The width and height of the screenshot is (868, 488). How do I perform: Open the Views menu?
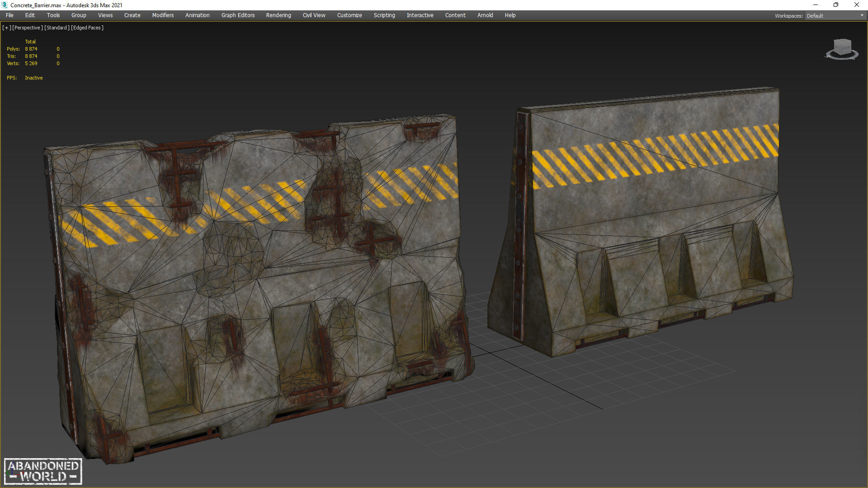pos(105,15)
